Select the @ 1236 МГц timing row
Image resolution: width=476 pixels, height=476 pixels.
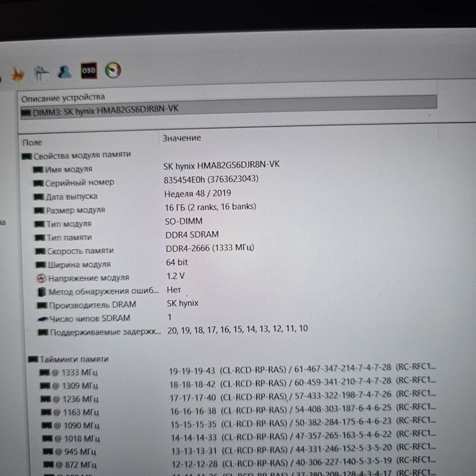[70, 399]
